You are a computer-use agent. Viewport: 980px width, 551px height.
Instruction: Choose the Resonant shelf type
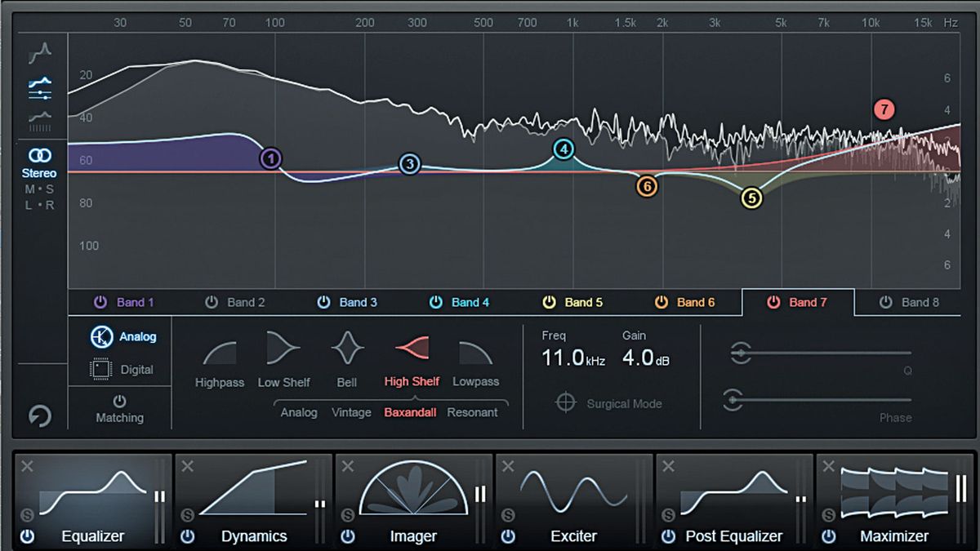pyautogui.click(x=472, y=412)
